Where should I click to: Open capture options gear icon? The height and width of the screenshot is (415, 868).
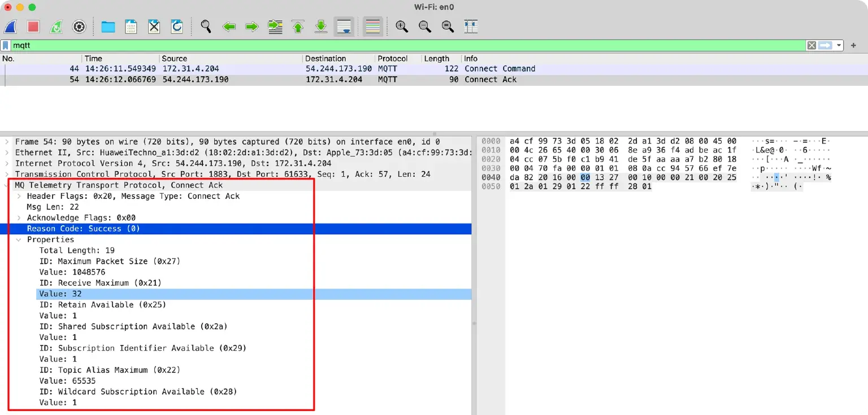pos(79,27)
